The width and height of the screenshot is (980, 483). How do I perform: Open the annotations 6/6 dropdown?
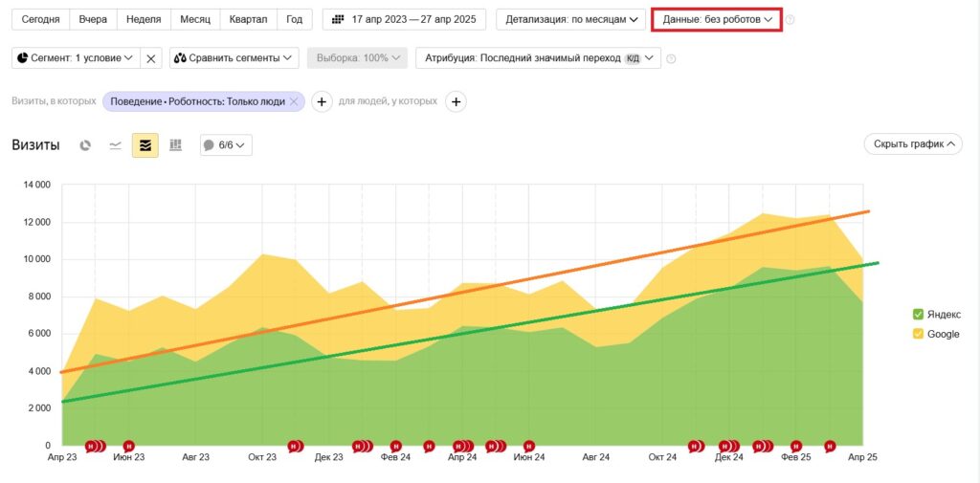tap(226, 145)
